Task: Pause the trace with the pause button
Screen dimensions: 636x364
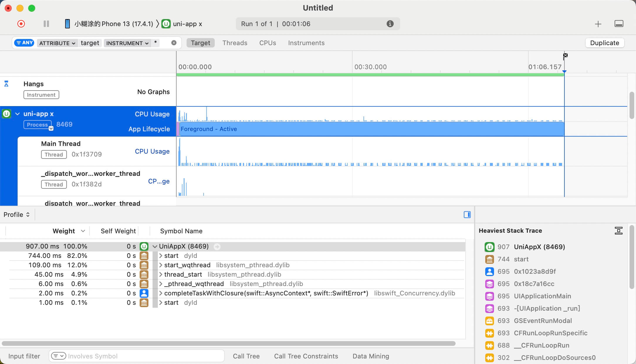Action: [46, 24]
